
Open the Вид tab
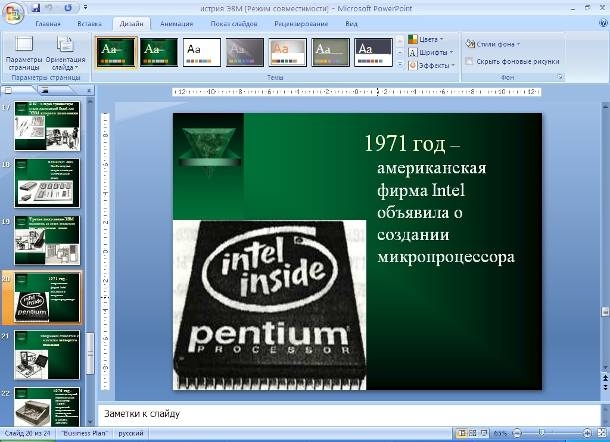[x=351, y=24]
